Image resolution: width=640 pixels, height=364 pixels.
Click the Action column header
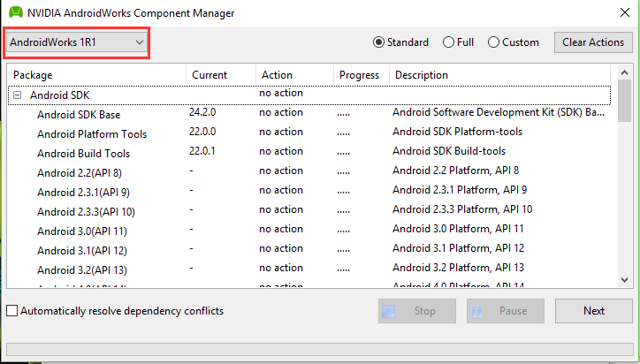(x=294, y=75)
